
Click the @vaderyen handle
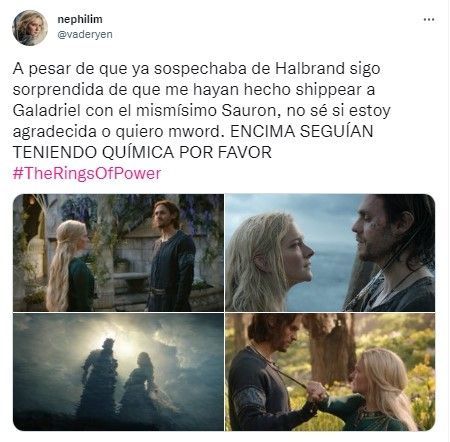pos(85,34)
